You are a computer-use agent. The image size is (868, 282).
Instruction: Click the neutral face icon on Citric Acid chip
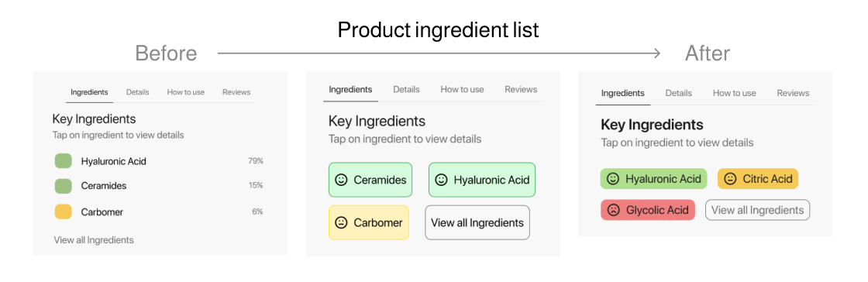click(x=730, y=179)
